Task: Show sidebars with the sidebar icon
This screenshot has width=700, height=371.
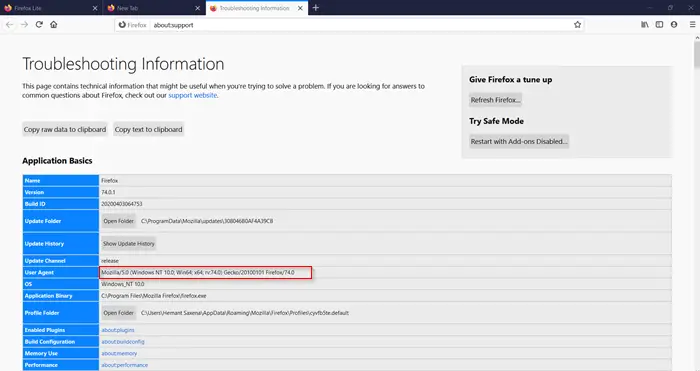Action: [659, 25]
